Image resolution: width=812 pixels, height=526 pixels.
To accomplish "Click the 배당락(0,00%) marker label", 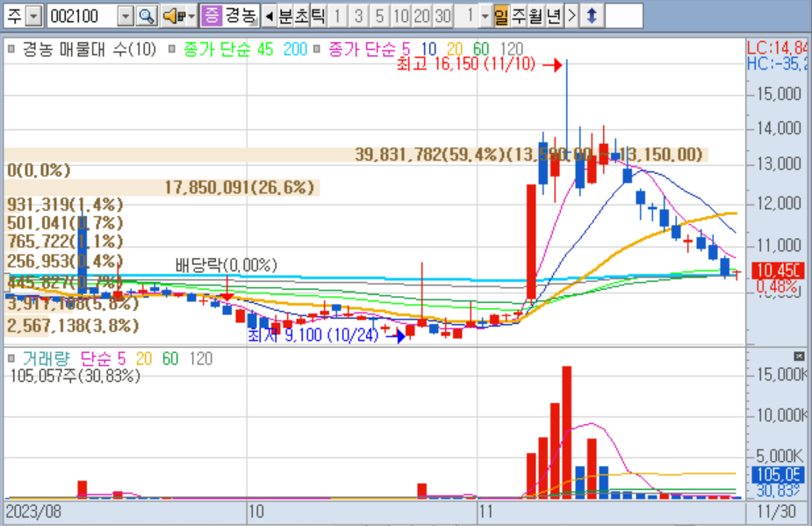I will (226, 265).
